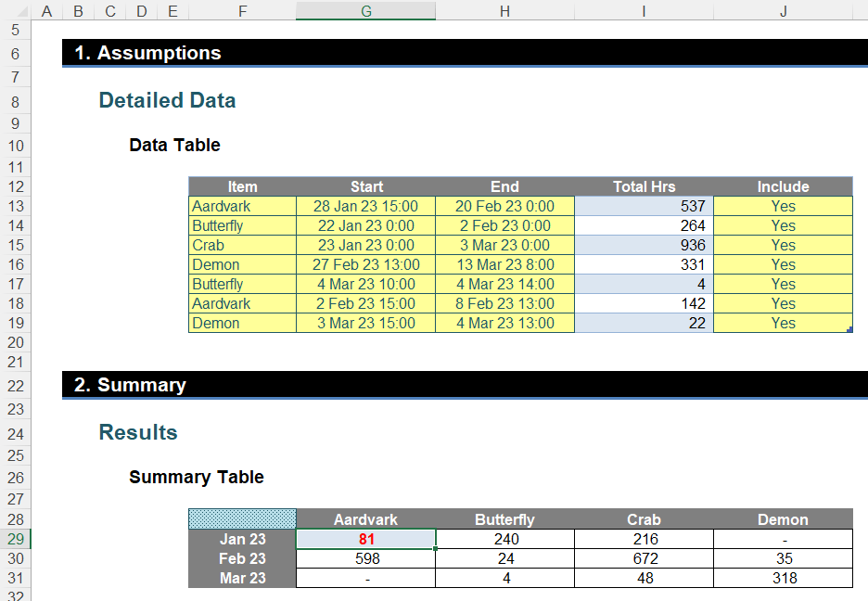Select the Feb 23 Crab value 672
This screenshot has width=868, height=601.
tap(644, 558)
